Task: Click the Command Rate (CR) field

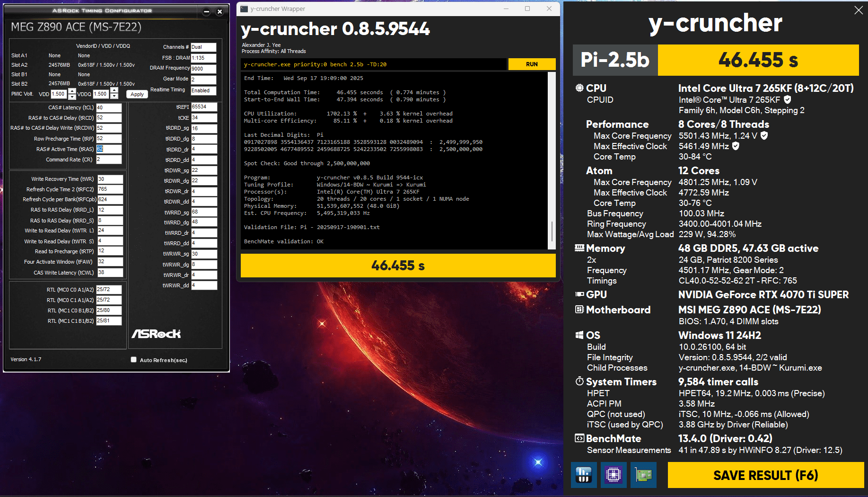Action: pos(109,160)
